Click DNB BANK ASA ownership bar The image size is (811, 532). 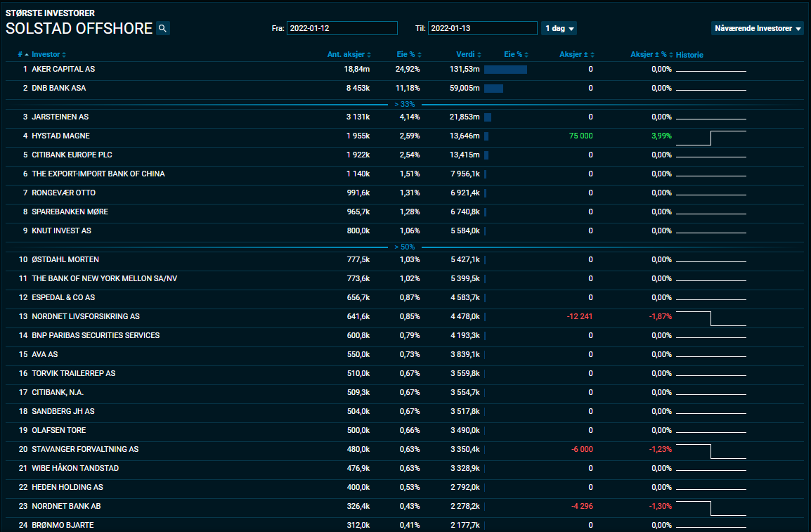pos(494,89)
